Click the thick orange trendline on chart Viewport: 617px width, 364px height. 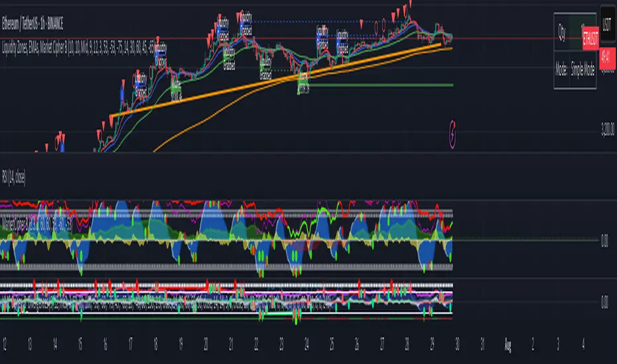click(275, 81)
